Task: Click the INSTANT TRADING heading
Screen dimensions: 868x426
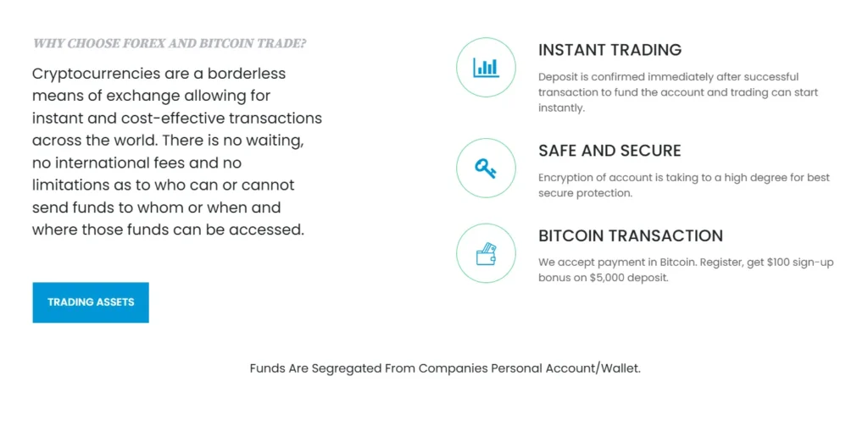Action: point(609,50)
